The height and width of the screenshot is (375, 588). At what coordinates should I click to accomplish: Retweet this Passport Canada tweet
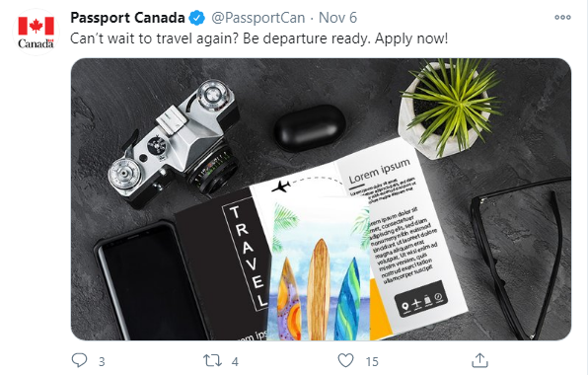click(212, 361)
